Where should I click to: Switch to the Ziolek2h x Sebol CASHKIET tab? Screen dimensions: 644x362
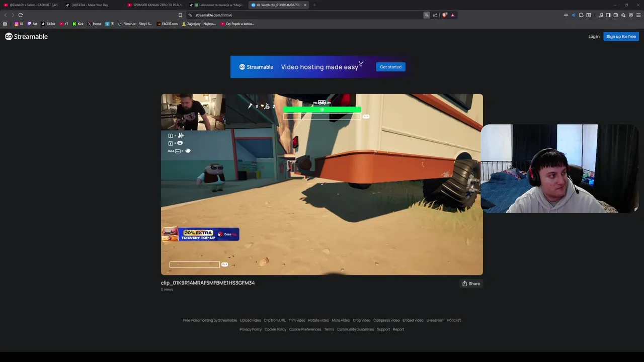(x=31, y=5)
